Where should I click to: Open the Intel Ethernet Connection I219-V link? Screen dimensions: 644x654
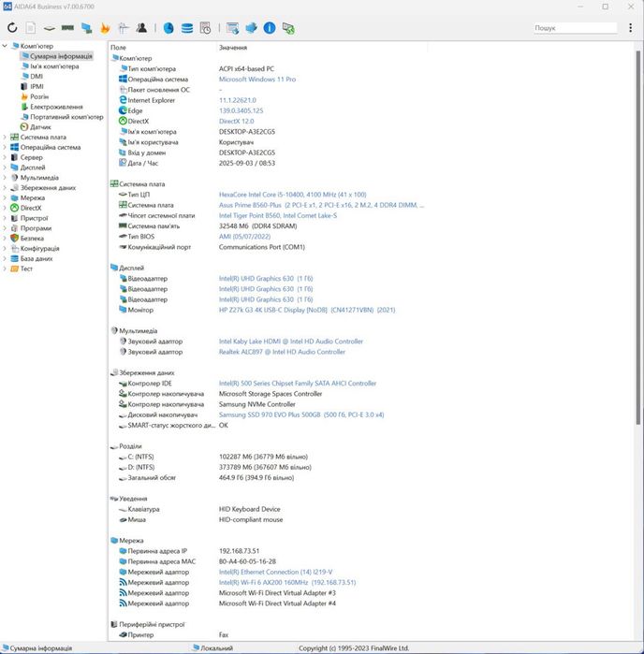point(275,572)
